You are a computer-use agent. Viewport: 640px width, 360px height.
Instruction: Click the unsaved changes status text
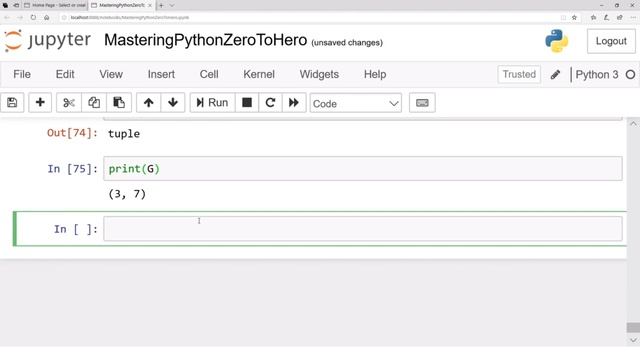pyautogui.click(x=347, y=42)
